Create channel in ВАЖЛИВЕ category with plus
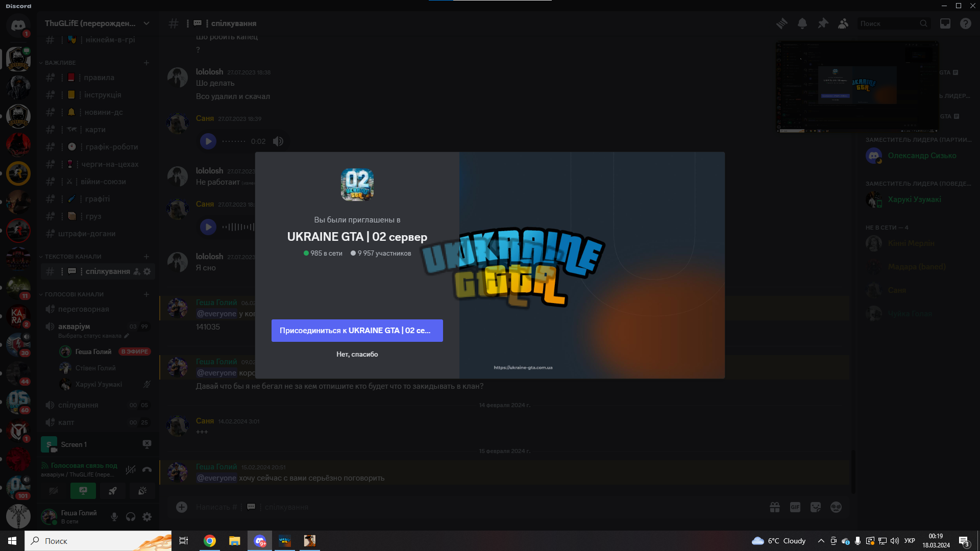The image size is (980, 551). tap(146, 63)
